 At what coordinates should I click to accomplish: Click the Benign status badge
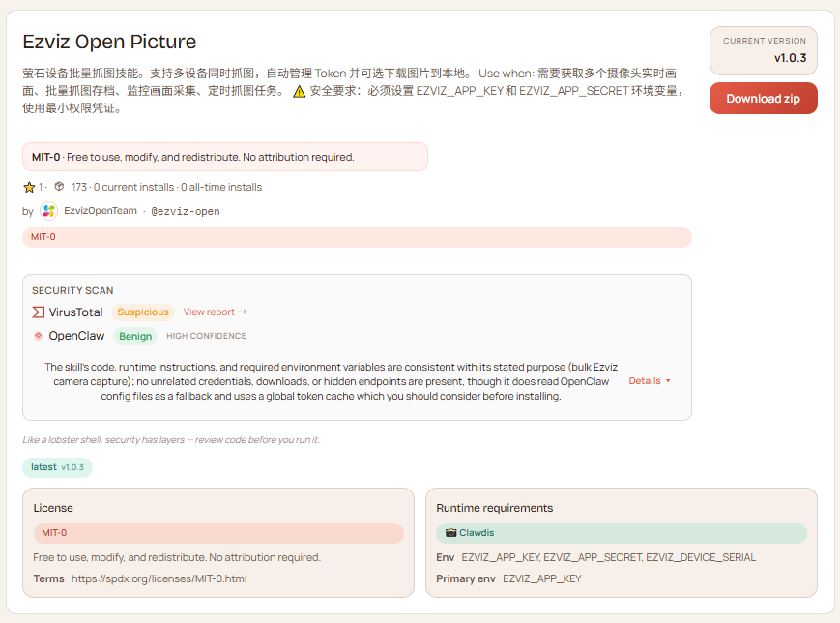pos(135,336)
